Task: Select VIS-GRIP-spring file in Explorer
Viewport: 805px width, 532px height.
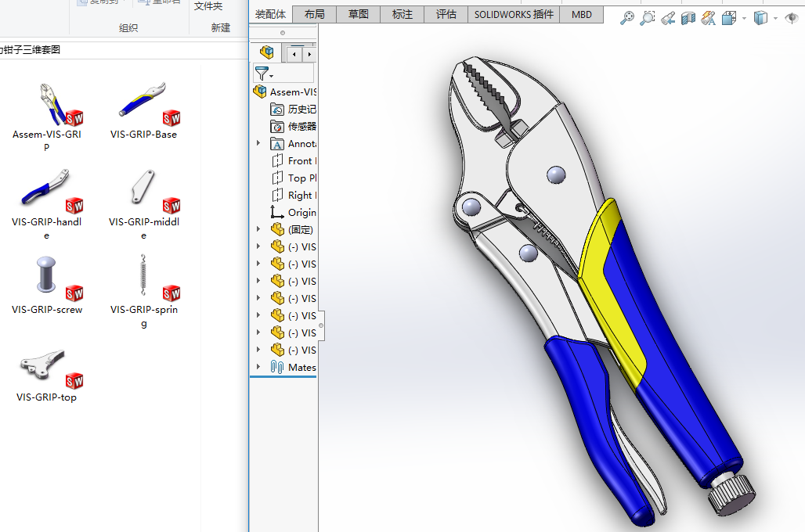Action: pos(144,291)
